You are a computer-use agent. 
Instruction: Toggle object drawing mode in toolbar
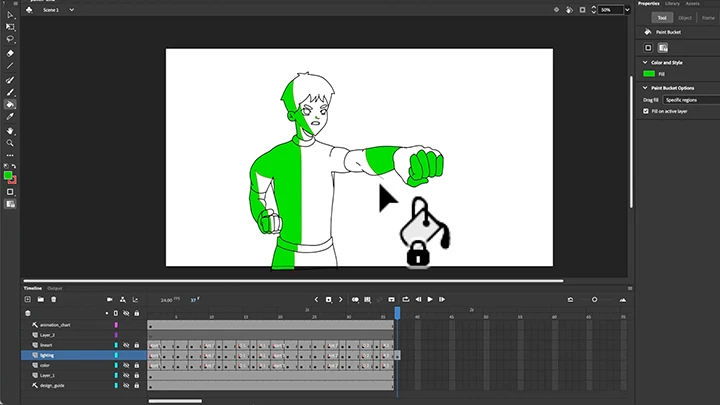point(10,192)
